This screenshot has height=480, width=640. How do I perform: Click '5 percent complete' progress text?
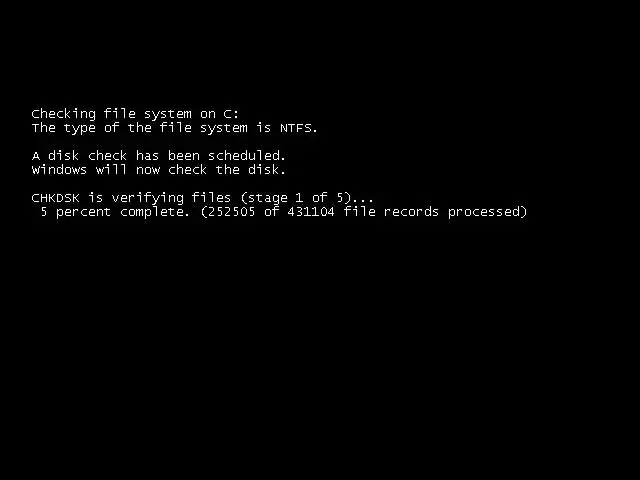[115, 212]
